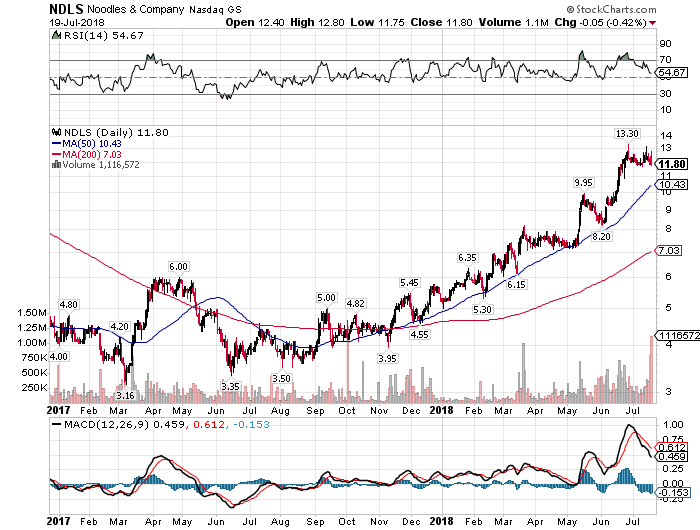Click the Close 11.80 value in header
This screenshot has width=700, height=530.
coord(441,22)
